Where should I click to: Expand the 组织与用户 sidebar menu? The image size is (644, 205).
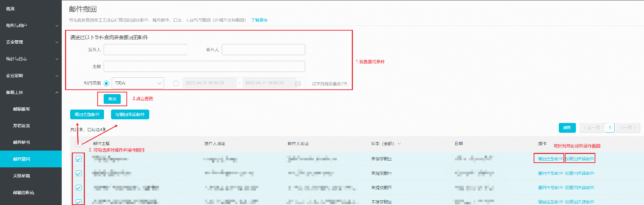(31, 26)
